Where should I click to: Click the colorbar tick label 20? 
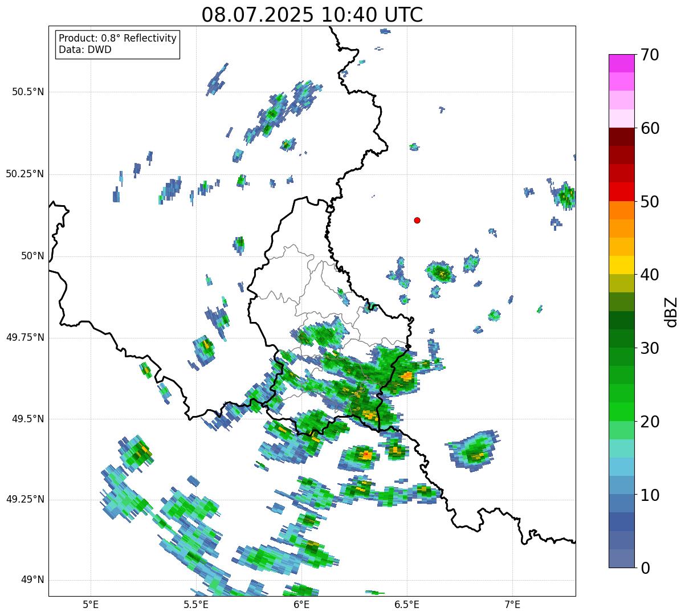(x=650, y=422)
